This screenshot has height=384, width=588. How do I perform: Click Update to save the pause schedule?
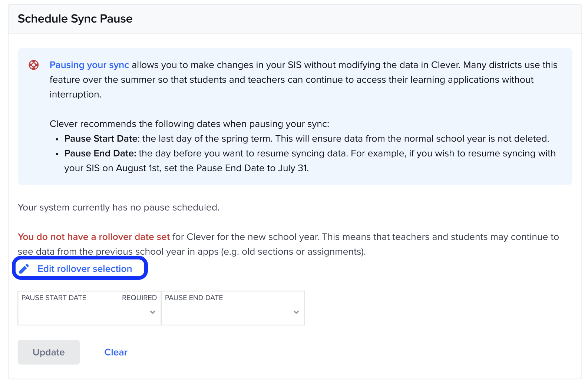(x=49, y=352)
